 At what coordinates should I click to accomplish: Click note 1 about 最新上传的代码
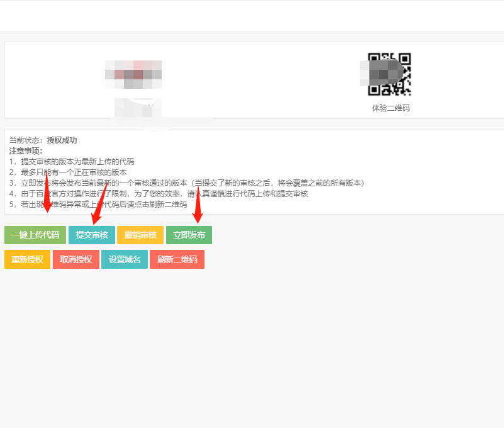[72, 161]
